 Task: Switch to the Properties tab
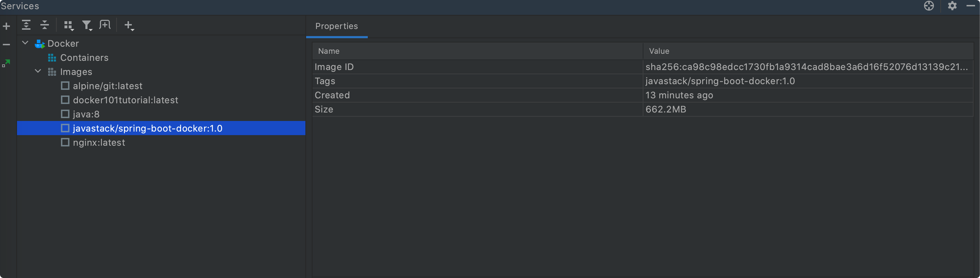tap(337, 26)
